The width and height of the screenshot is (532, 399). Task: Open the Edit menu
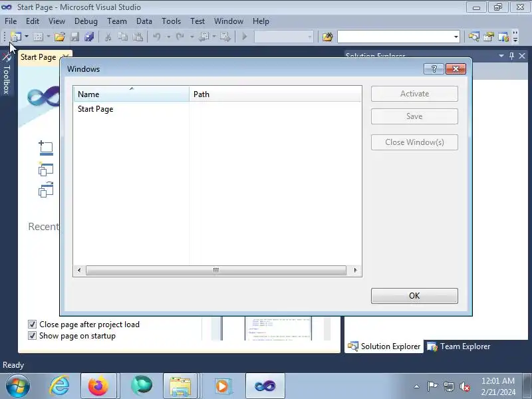[33, 21]
